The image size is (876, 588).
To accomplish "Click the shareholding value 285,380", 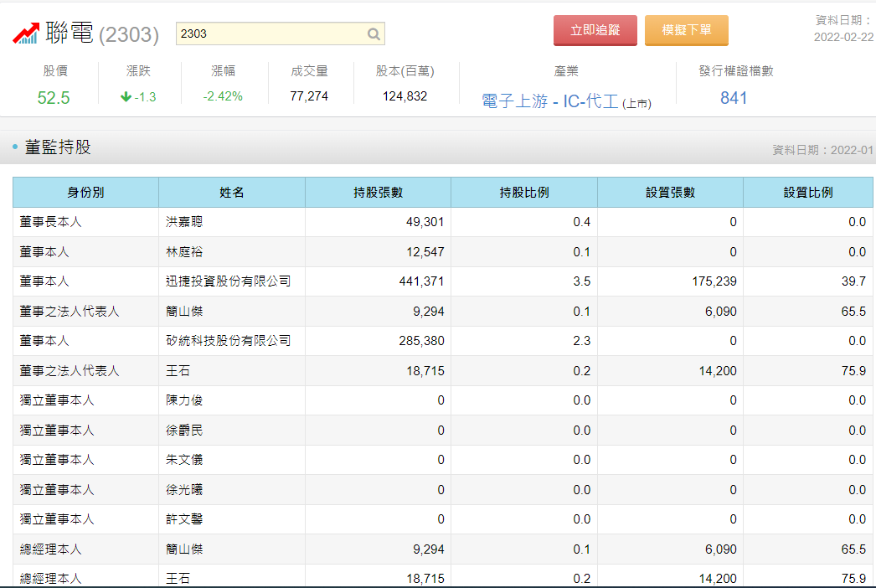I will pyautogui.click(x=421, y=340).
